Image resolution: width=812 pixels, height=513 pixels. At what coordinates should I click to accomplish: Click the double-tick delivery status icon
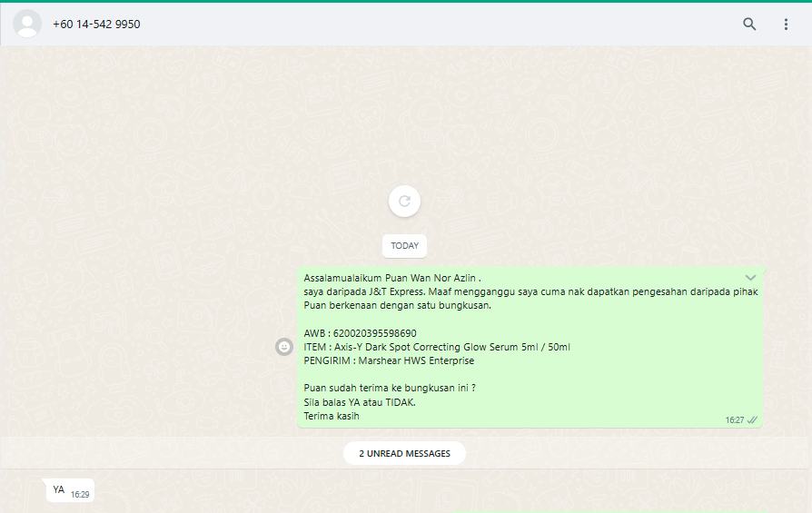[x=752, y=420]
